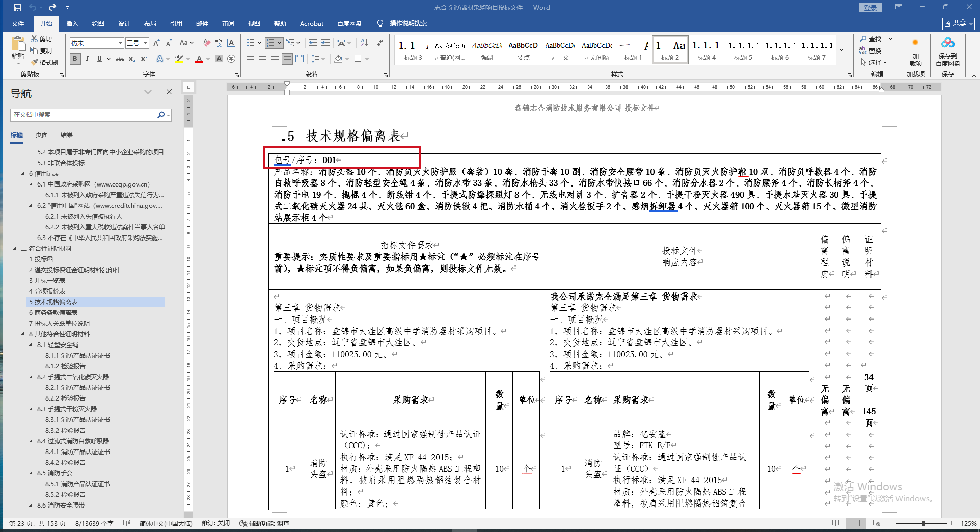The width and height of the screenshot is (980, 532).
Task: Open the phonetic guide tool
Action: [x=219, y=43]
